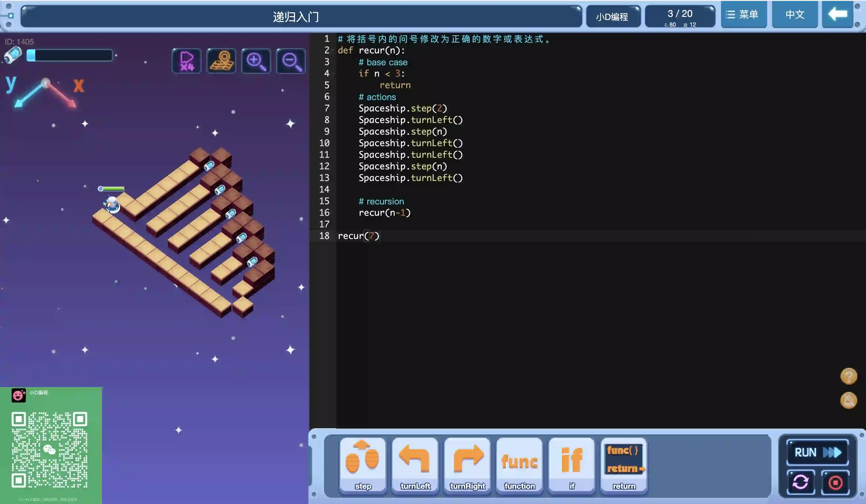Insert a turnLeft command block
This screenshot has height=504, width=866.
415,465
